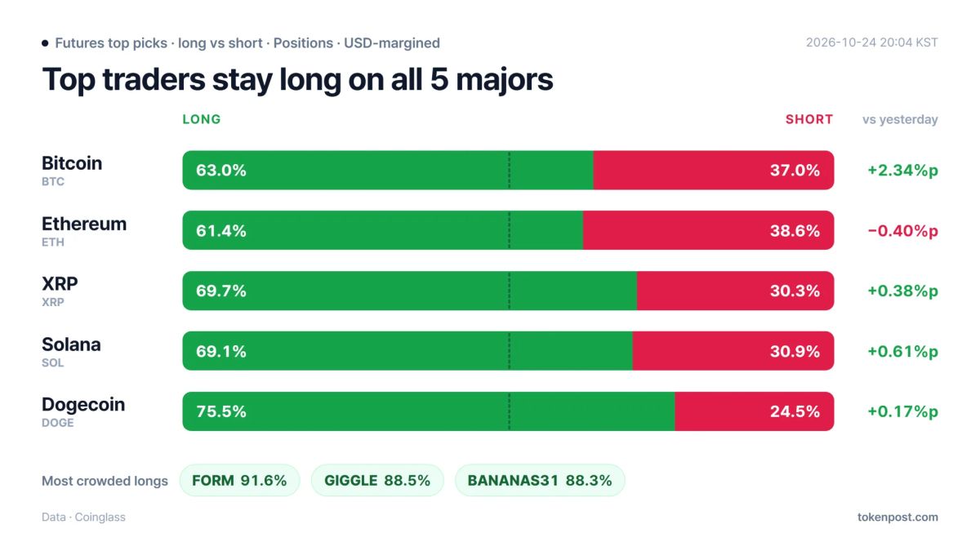Select the Bitcoin BTC row label

[x=72, y=170]
